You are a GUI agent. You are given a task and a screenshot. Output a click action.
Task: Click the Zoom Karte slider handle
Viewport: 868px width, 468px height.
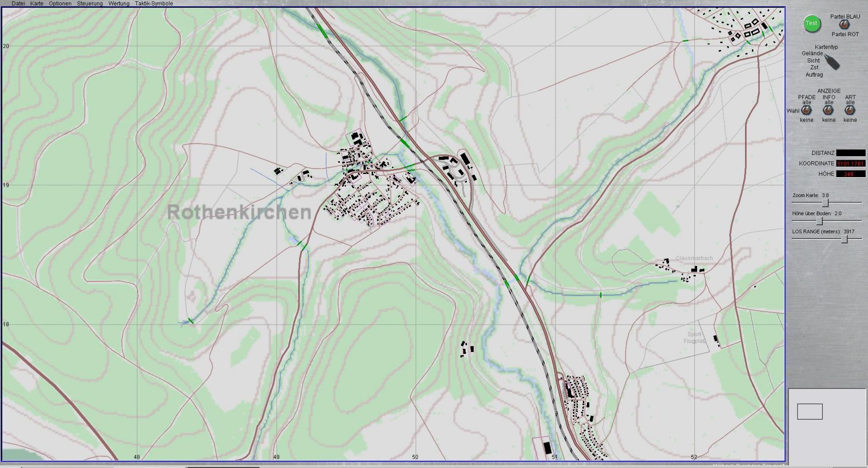(x=826, y=203)
